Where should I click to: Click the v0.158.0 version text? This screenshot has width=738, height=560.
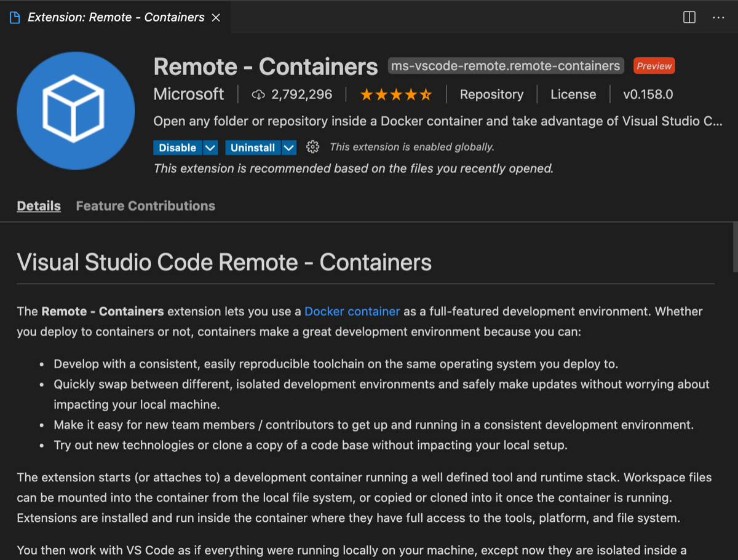click(648, 95)
